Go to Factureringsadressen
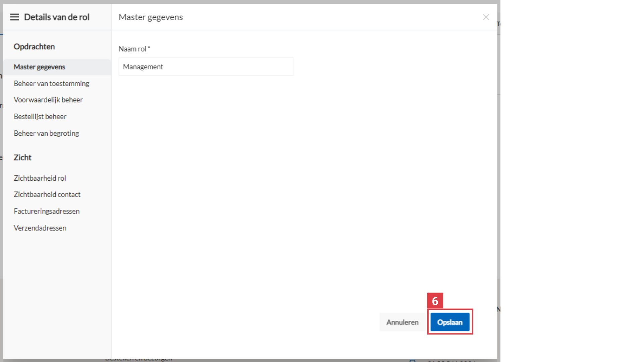The image size is (644, 362). coord(47,211)
